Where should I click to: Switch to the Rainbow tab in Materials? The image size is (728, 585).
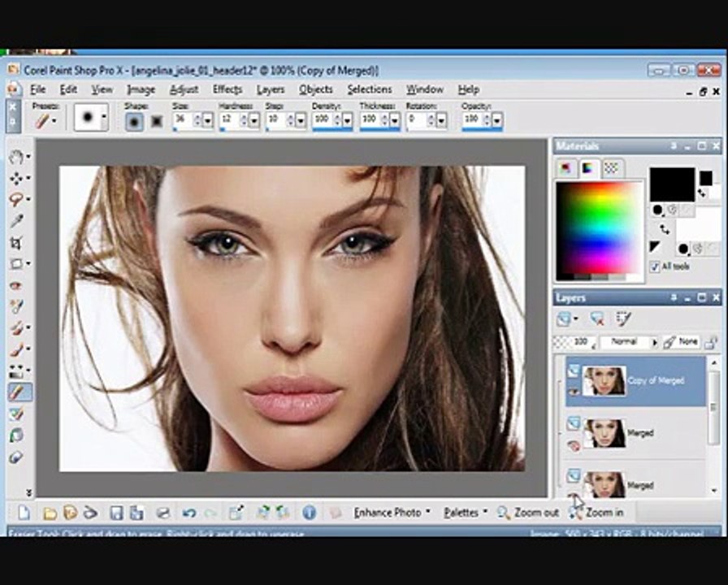tap(588, 168)
